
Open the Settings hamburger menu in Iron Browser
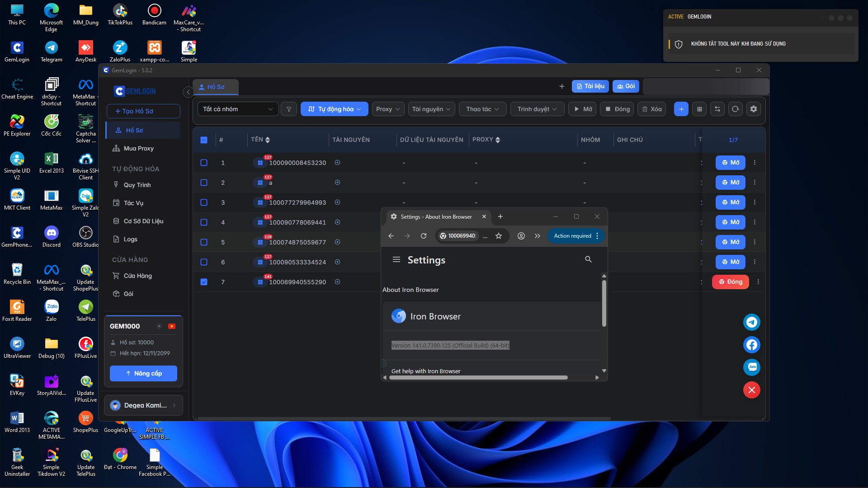pyautogui.click(x=396, y=260)
